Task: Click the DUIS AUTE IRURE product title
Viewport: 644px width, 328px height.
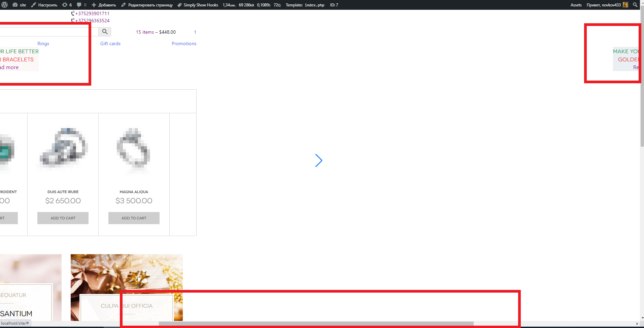Action: coord(63,192)
